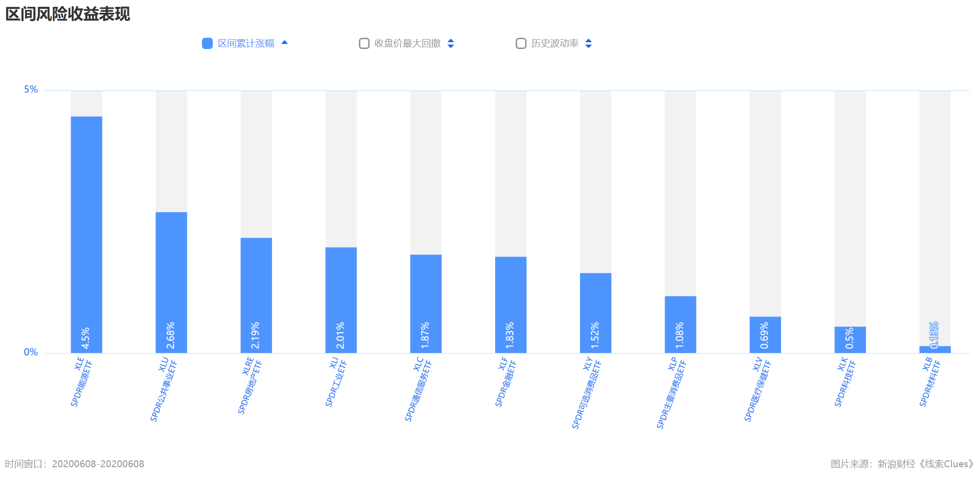980x477 pixels.
Task: Click the 新浪财经《线索Clues》 source text
Action: pyautogui.click(x=925, y=464)
